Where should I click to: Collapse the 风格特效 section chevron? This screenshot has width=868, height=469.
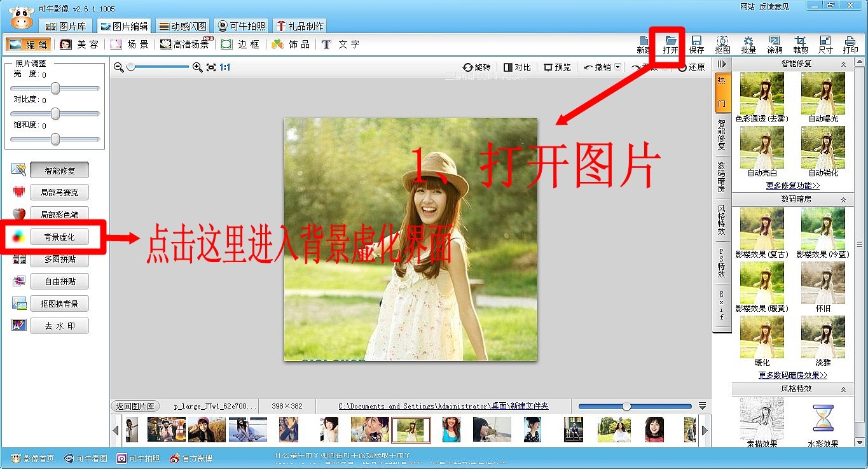click(x=843, y=389)
